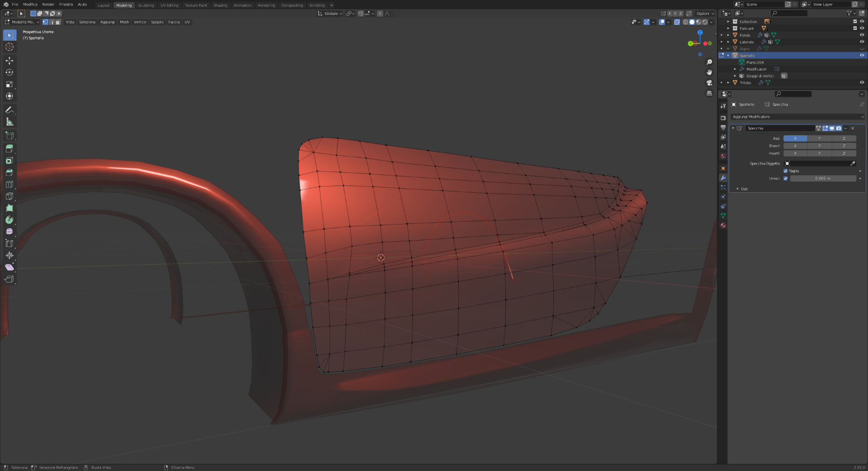Select the Move tool in toolbar

point(9,61)
